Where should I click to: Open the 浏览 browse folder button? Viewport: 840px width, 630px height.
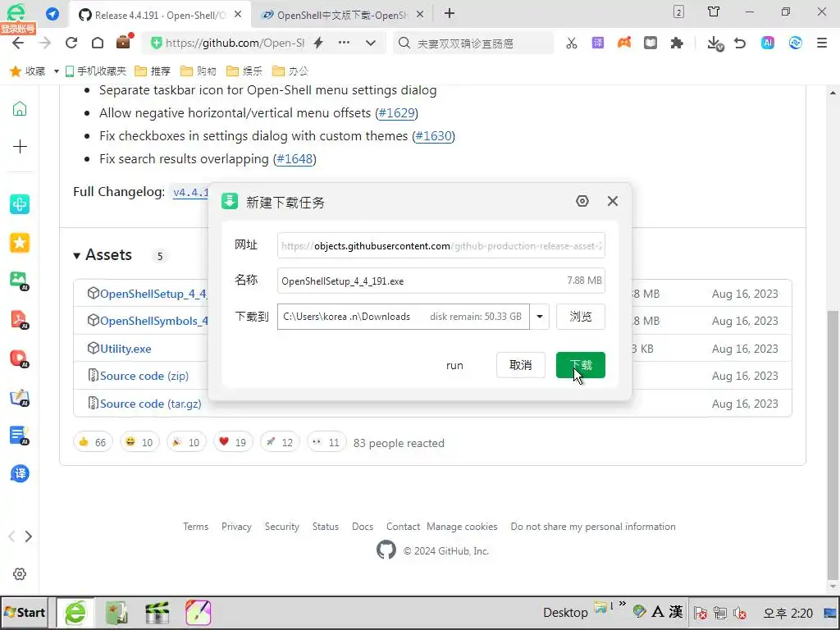tap(580, 317)
